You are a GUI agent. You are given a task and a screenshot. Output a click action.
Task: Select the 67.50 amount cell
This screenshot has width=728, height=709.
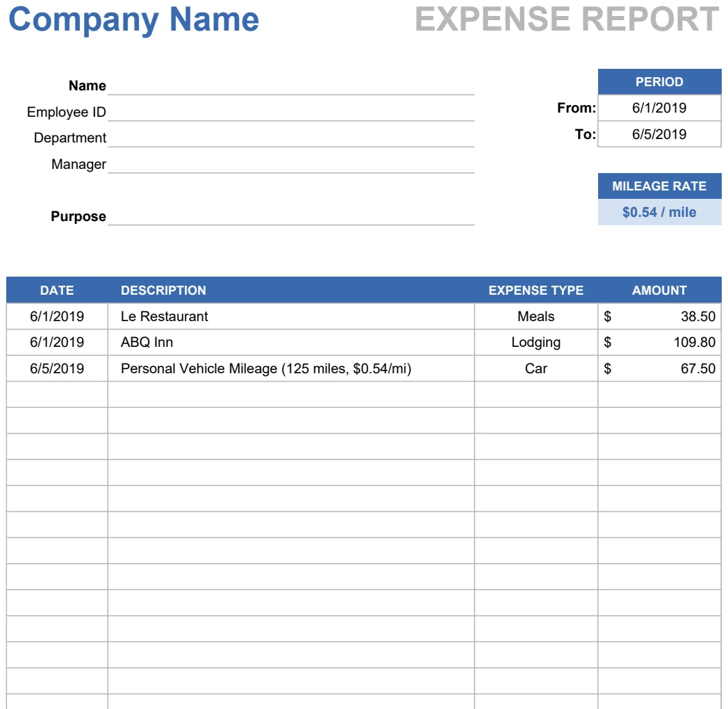659,368
